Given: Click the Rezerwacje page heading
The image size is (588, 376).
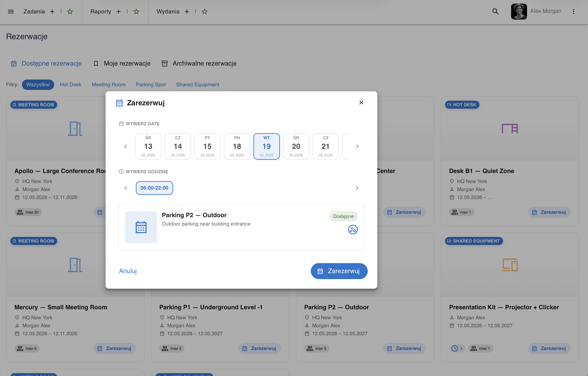Looking at the screenshot, I should coord(27,37).
